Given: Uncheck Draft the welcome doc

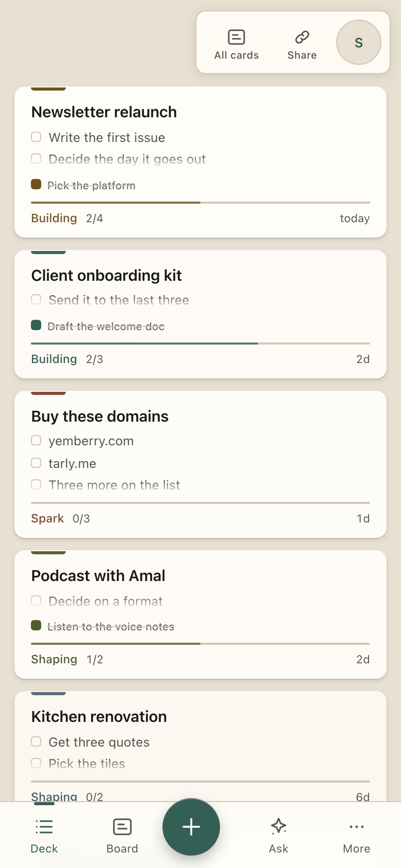Looking at the screenshot, I should tap(36, 325).
